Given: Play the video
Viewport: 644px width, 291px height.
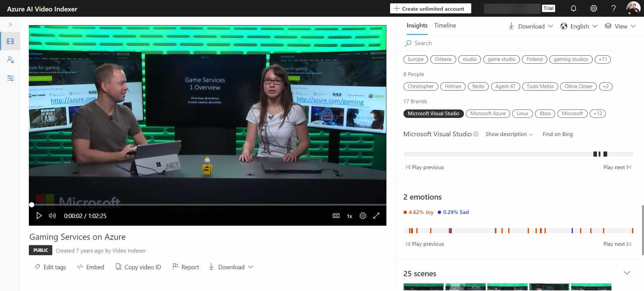Looking at the screenshot, I should [x=39, y=216].
